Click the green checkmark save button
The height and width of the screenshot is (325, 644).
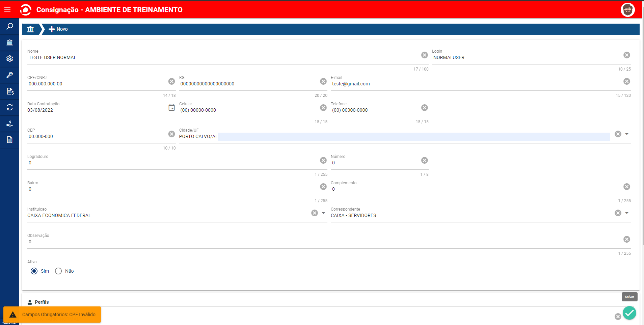[629, 313]
